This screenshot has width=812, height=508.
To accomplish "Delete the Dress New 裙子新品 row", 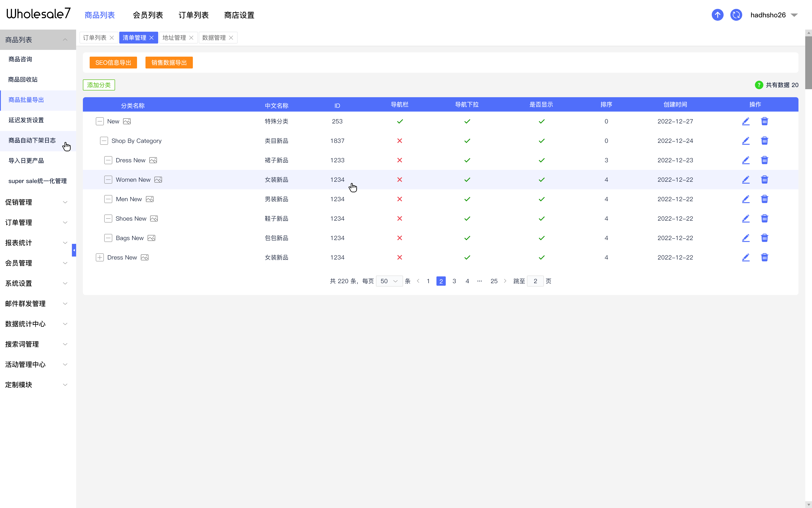I will [x=764, y=160].
